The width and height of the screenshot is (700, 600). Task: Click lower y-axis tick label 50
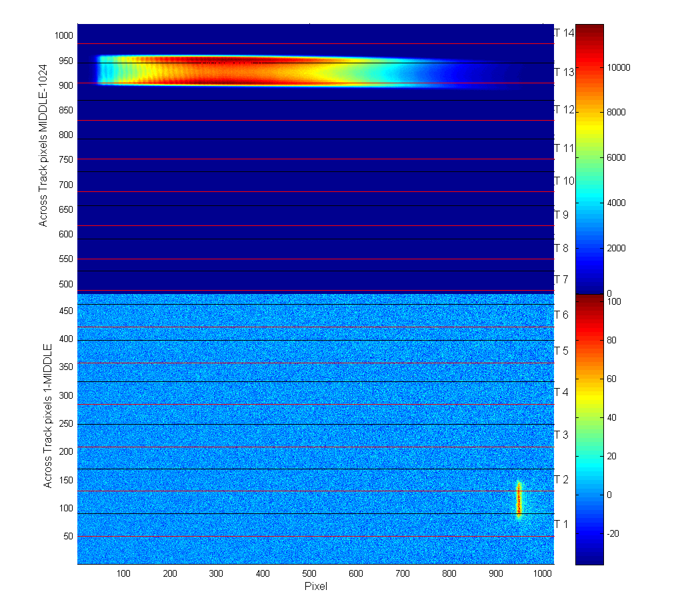68,536
